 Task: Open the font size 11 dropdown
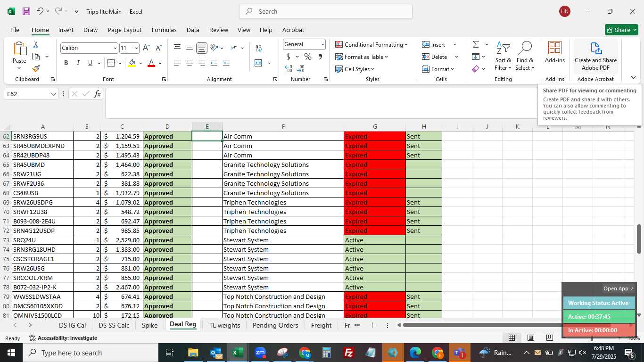136,48
